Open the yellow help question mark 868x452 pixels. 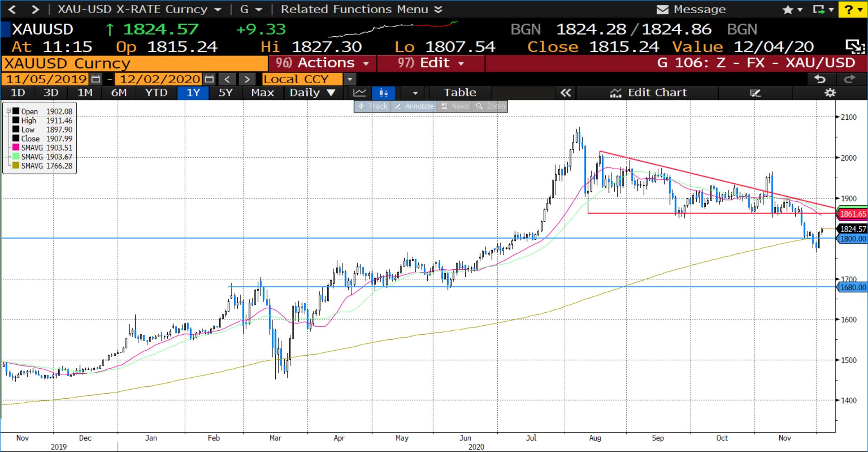coord(848,10)
